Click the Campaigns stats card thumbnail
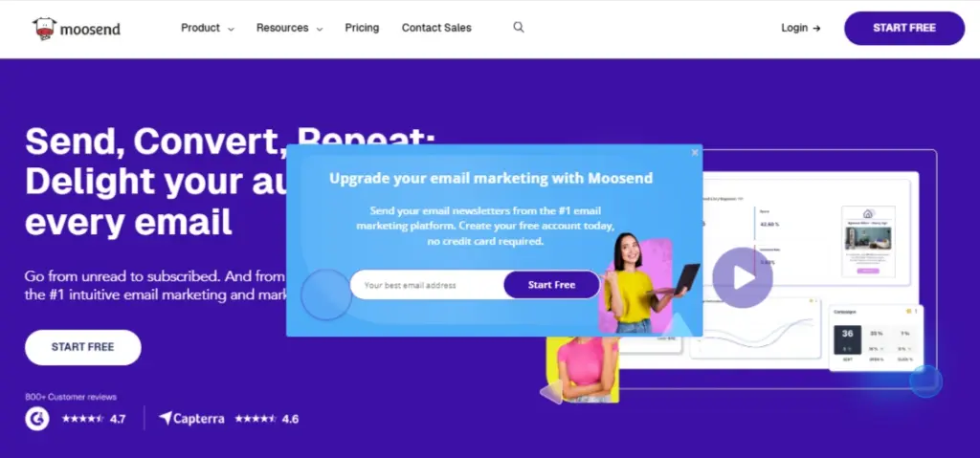The width and height of the screenshot is (980, 458). 877,338
